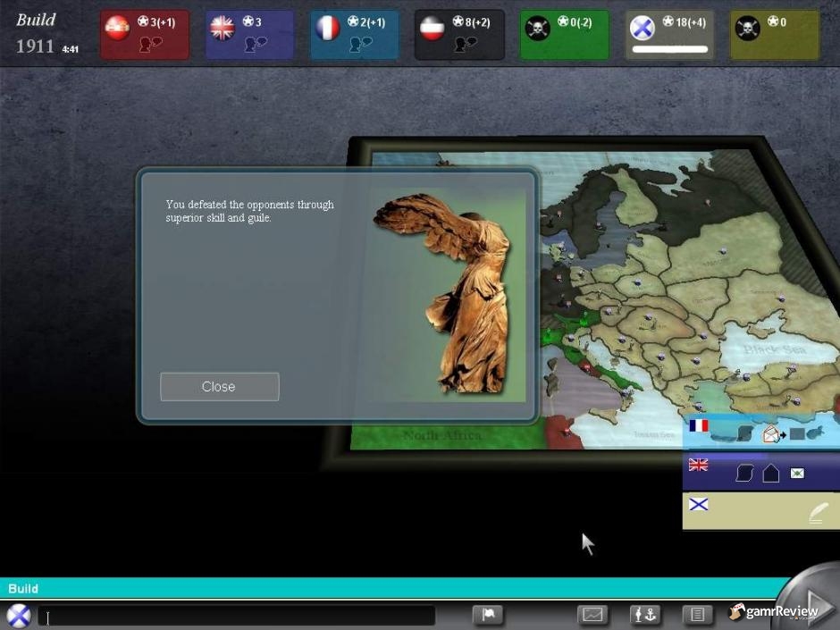
Task: Click the house icon in England row
Action: 771,473
